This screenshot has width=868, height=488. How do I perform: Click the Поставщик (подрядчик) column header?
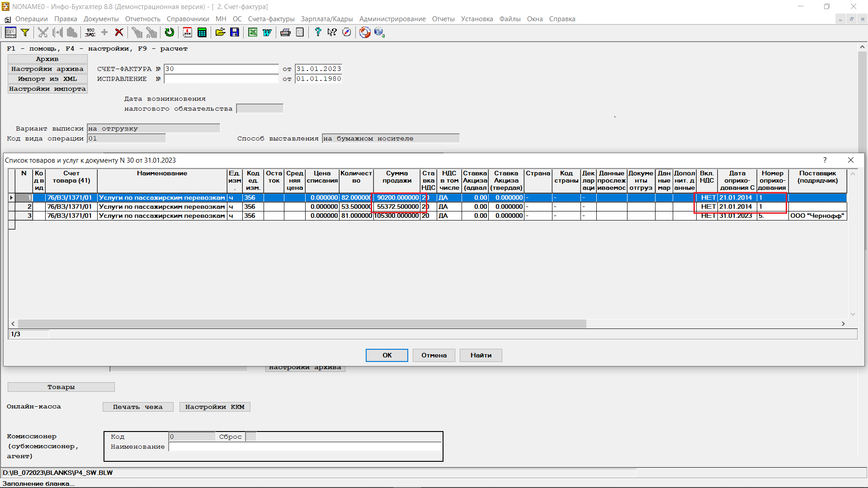pyautogui.click(x=817, y=181)
